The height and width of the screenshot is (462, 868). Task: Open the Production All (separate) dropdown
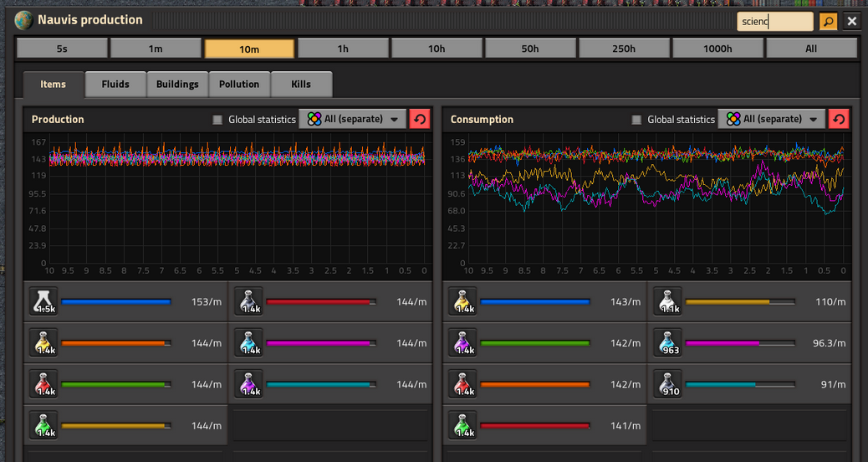(353, 119)
